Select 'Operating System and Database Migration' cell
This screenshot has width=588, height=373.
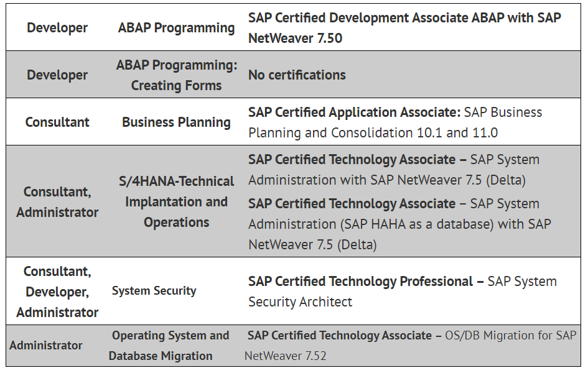tap(169, 345)
